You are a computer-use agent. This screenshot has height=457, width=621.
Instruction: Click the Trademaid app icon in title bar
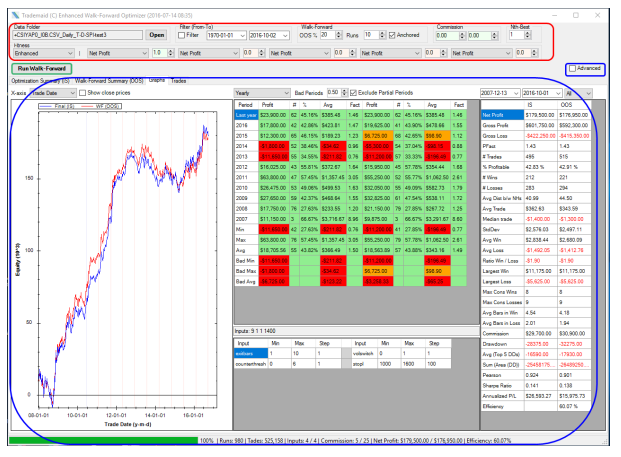(6, 5)
